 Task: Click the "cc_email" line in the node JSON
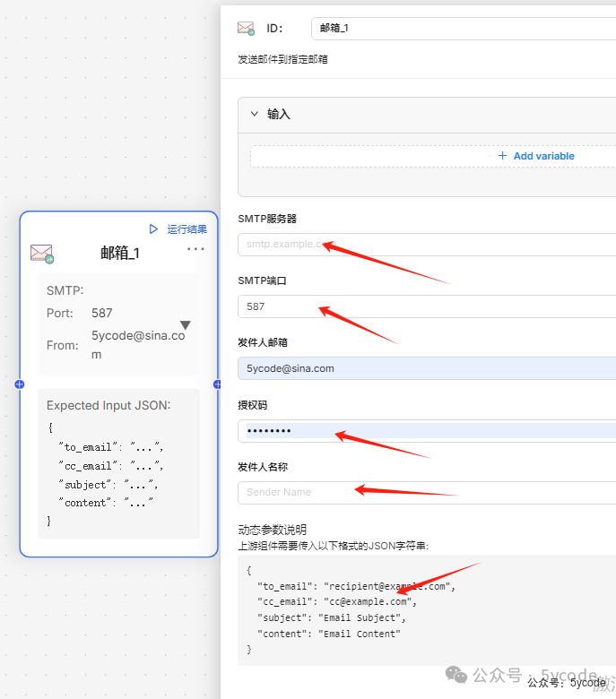click(x=111, y=466)
